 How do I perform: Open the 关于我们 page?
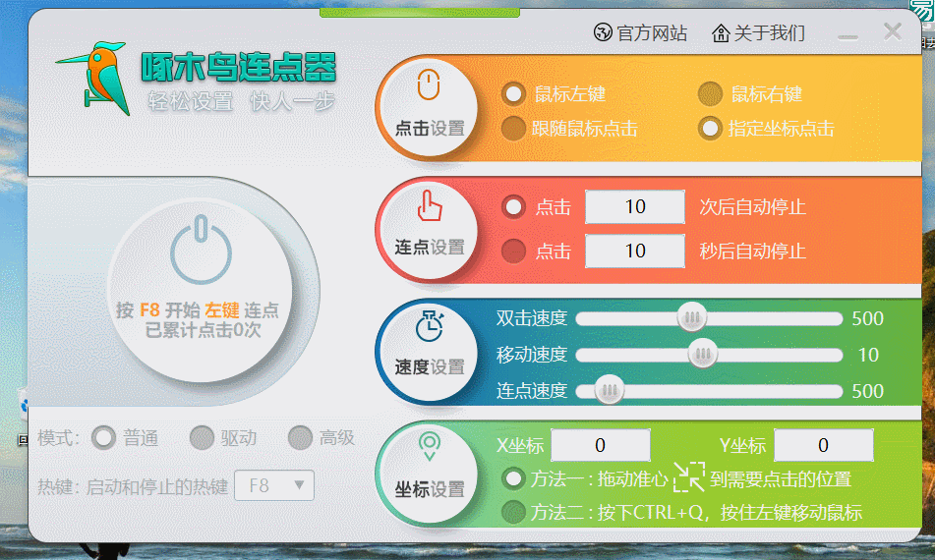click(758, 33)
